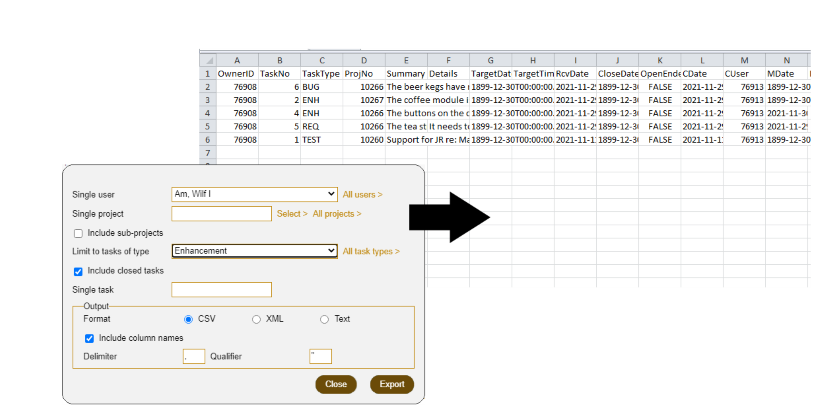The height and width of the screenshot is (411, 822).
Task: Click the RcvDate header cell
Action: 575,74
